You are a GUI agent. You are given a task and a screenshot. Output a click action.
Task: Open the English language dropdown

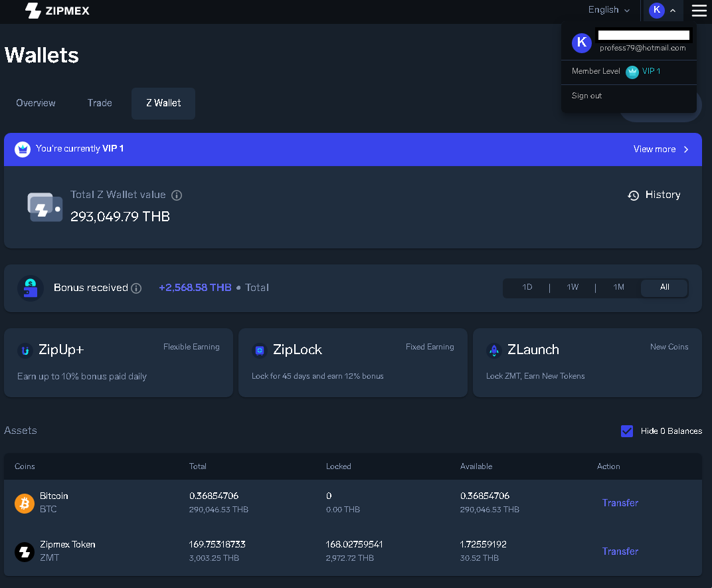[608, 10]
